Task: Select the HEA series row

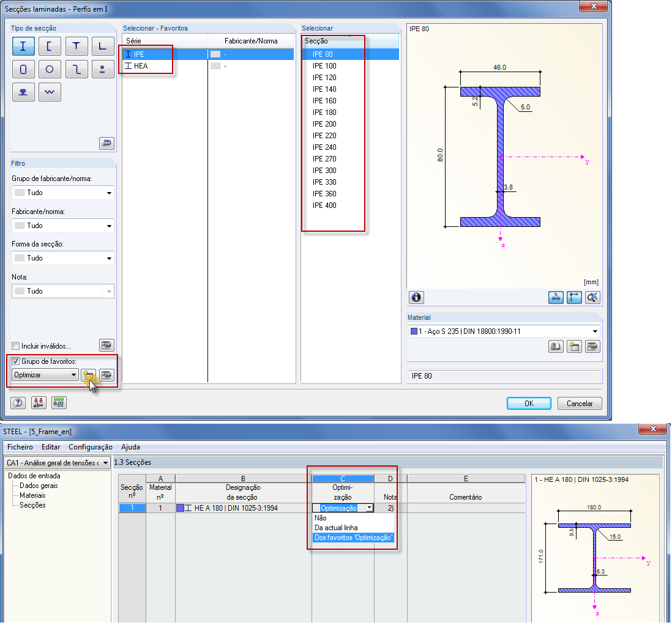Action: (x=208, y=66)
